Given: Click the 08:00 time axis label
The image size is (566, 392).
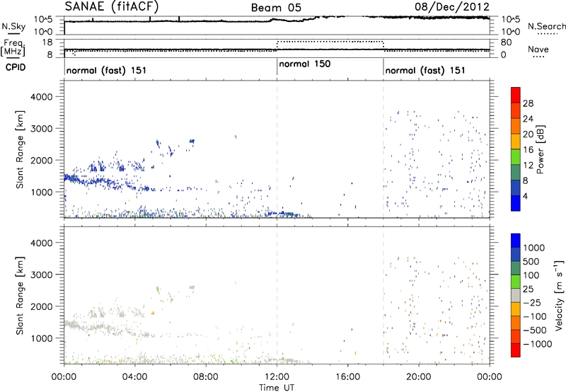Looking at the screenshot, I should [x=206, y=377].
